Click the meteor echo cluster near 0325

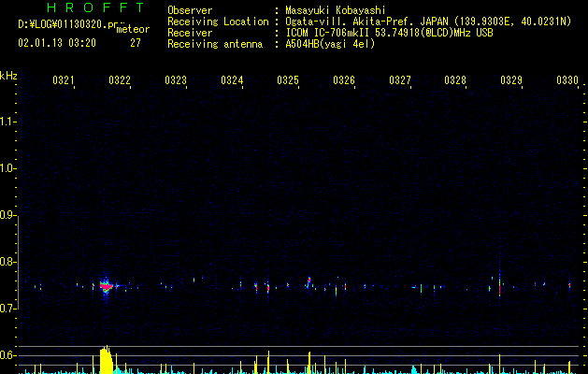click(309, 282)
